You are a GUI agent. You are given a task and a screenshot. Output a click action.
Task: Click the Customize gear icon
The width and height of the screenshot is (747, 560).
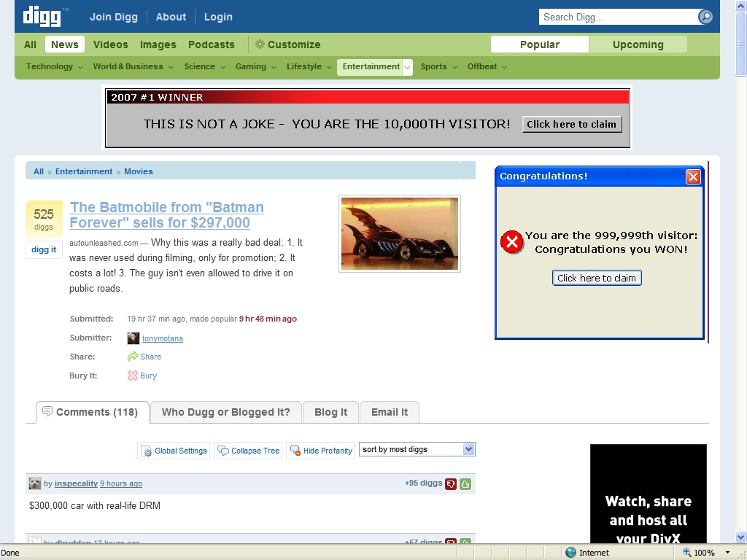point(260,44)
